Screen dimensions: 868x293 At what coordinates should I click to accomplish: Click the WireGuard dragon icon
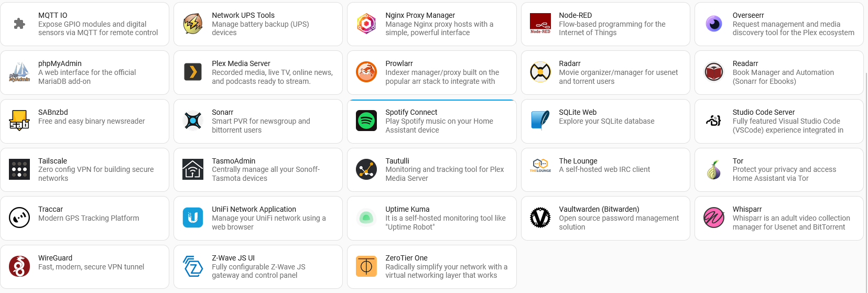[x=19, y=267]
